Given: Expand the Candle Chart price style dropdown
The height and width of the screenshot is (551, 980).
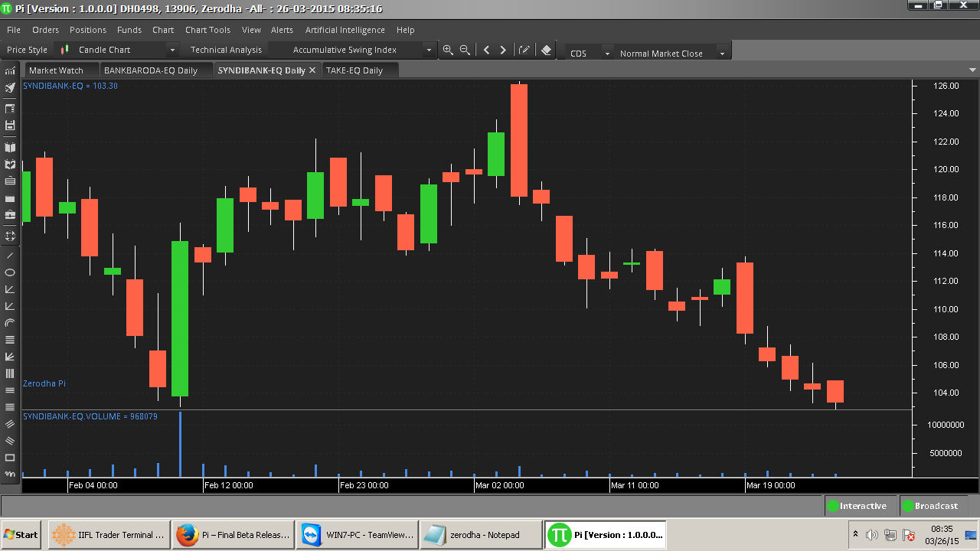Looking at the screenshot, I should tap(172, 51).
